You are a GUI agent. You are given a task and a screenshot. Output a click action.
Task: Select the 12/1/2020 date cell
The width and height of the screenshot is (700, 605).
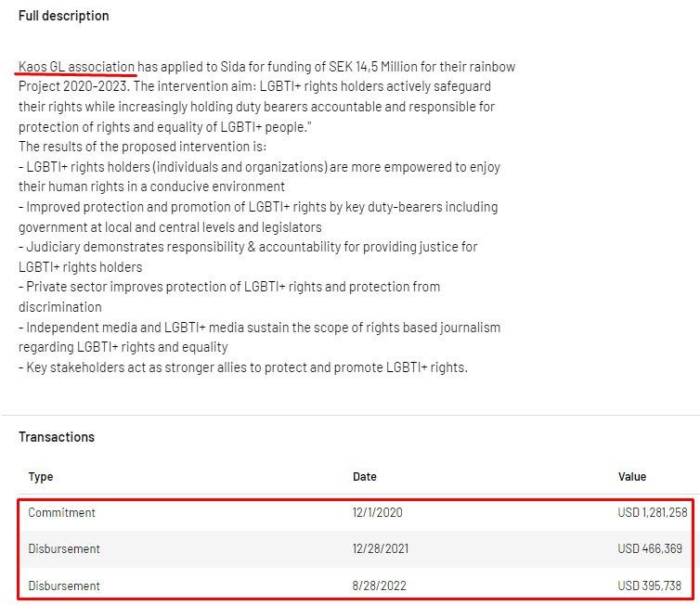(x=378, y=512)
